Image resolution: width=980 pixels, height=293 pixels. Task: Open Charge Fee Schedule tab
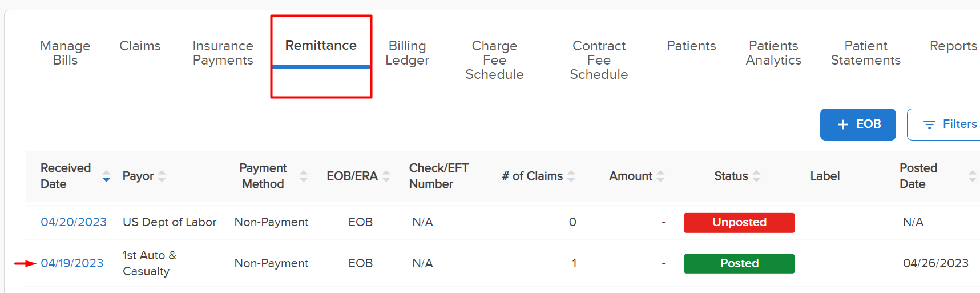click(494, 60)
